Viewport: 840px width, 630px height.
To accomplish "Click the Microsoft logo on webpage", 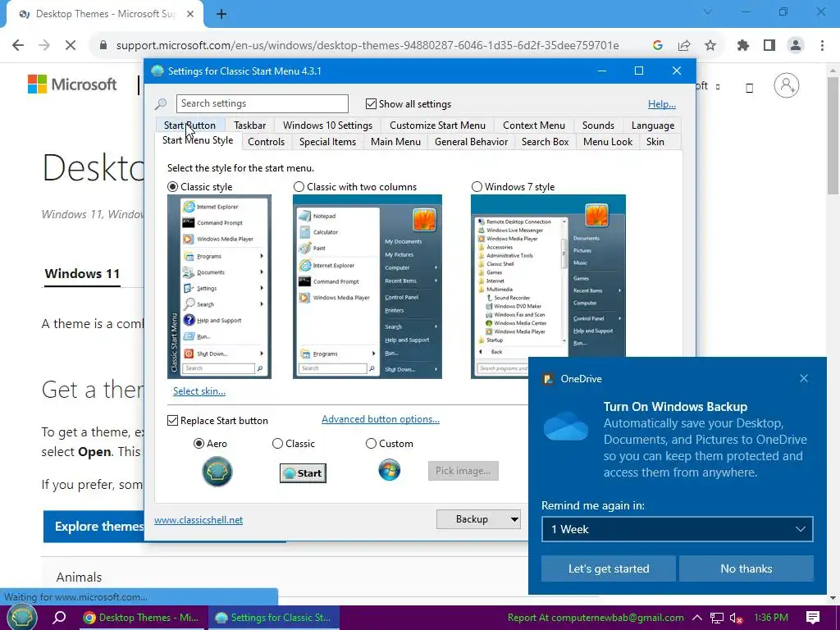I will click(x=72, y=84).
